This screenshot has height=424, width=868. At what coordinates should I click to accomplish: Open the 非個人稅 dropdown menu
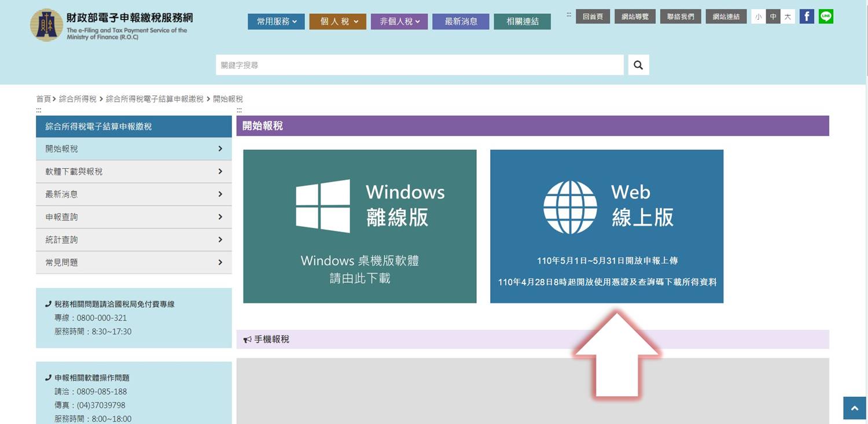click(399, 21)
